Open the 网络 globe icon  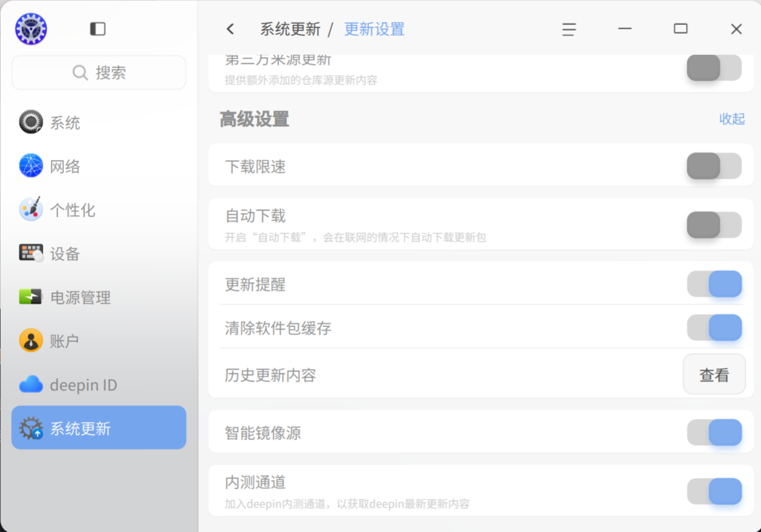31,166
